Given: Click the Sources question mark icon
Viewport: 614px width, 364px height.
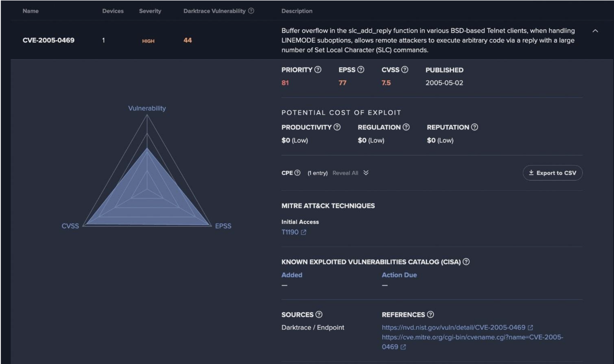Looking at the screenshot, I should 319,315.
